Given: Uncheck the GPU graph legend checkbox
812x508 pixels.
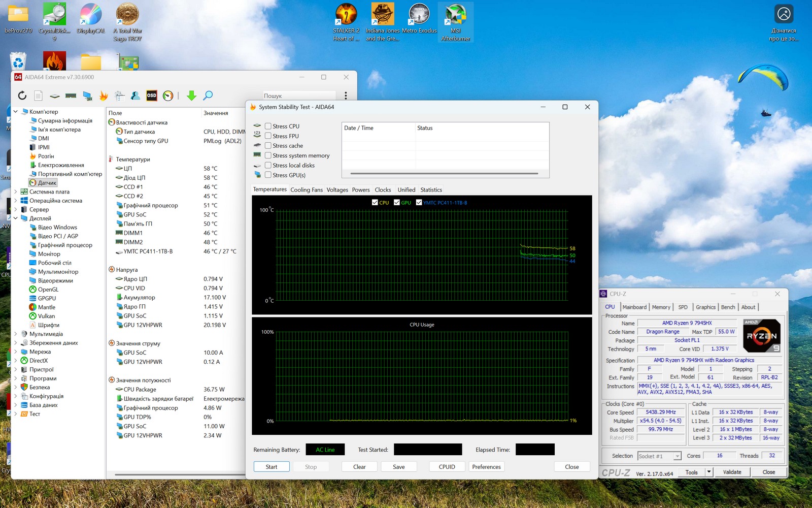Looking at the screenshot, I should (397, 203).
